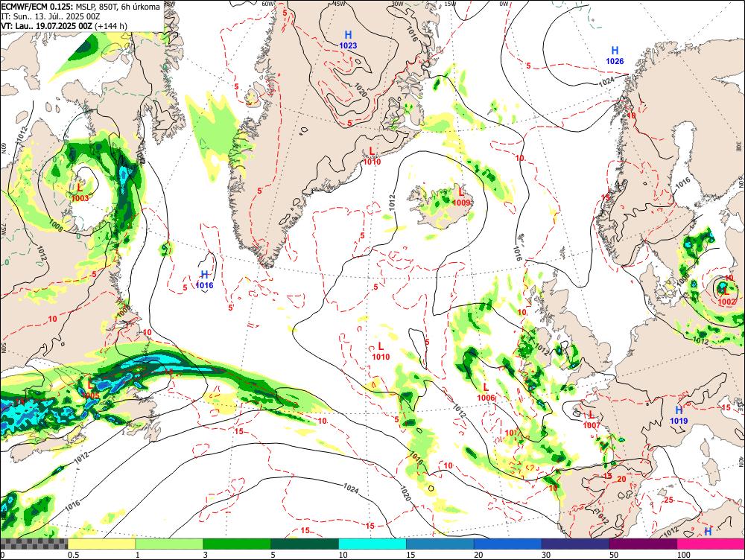Click the medium green 3–5 mm legend swatch
Viewport: 745px width, 560px height.
[237, 544]
